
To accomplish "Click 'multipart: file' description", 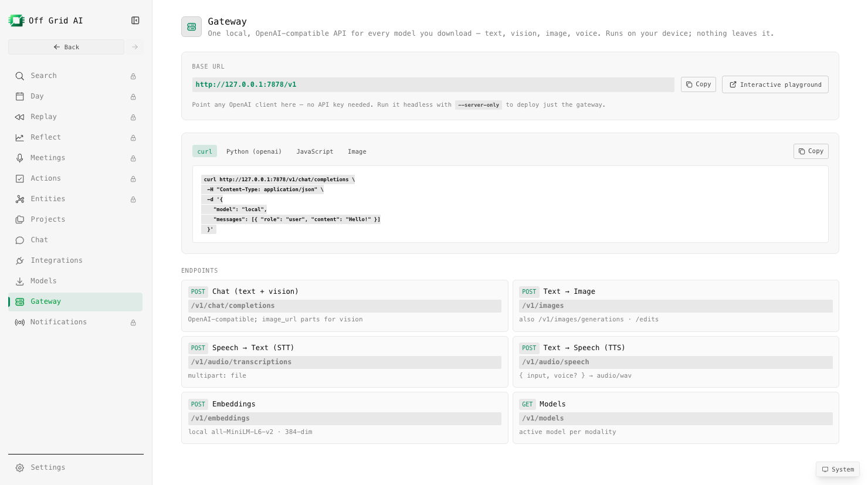I will pos(217,376).
